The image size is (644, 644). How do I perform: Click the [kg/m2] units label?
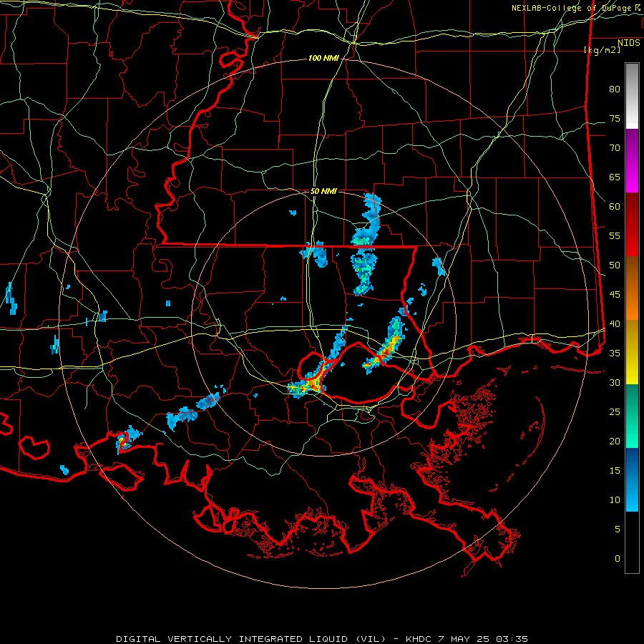tap(602, 50)
